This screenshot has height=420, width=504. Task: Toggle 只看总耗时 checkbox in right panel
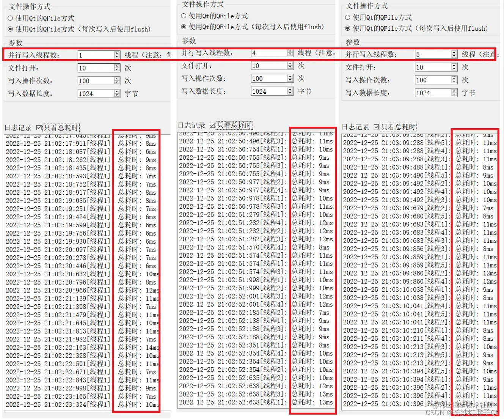click(376, 127)
